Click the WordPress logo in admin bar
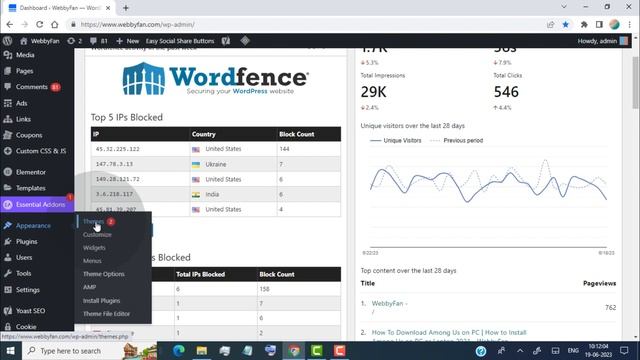The height and width of the screenshot is (360, 640). 7,41
